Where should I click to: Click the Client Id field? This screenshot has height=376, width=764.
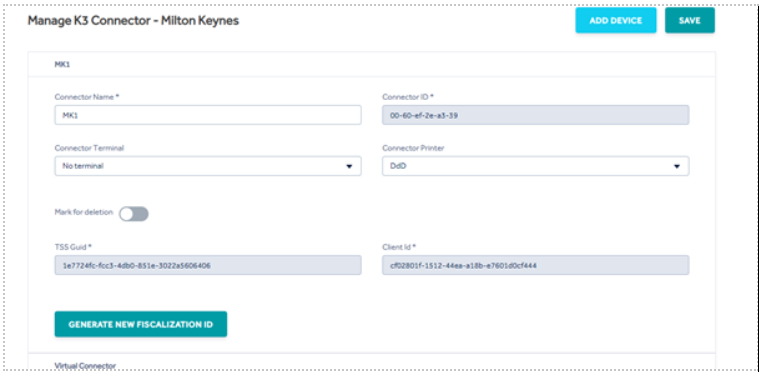coord(535,265)
